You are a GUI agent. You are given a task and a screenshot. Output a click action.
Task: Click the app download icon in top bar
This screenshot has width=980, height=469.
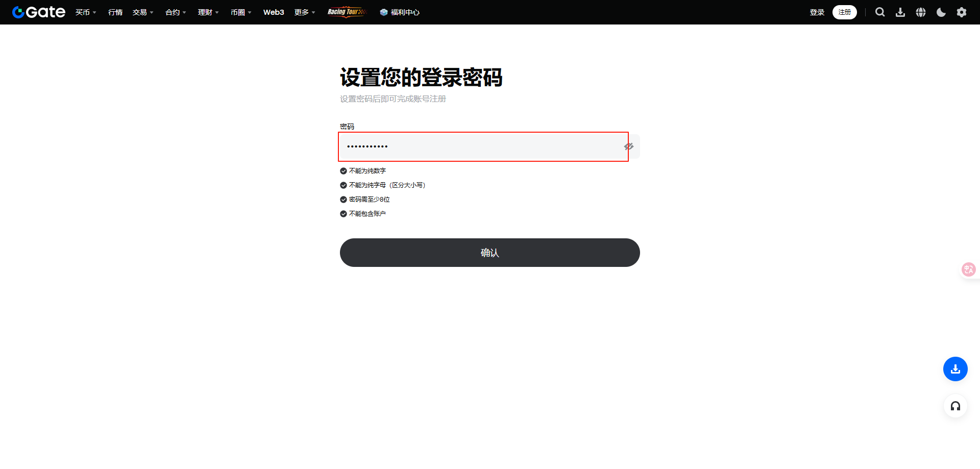[900, 12]
